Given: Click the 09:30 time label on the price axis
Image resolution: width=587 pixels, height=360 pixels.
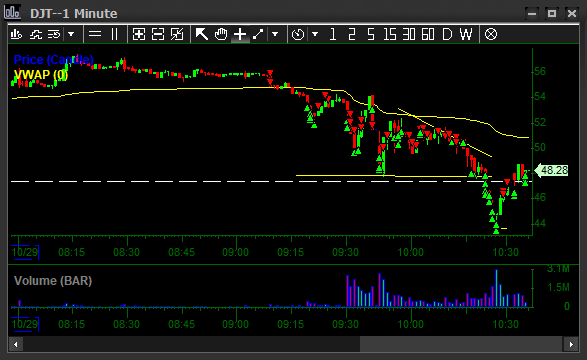Looking at the screenshot, I should (x=345, y=252).
